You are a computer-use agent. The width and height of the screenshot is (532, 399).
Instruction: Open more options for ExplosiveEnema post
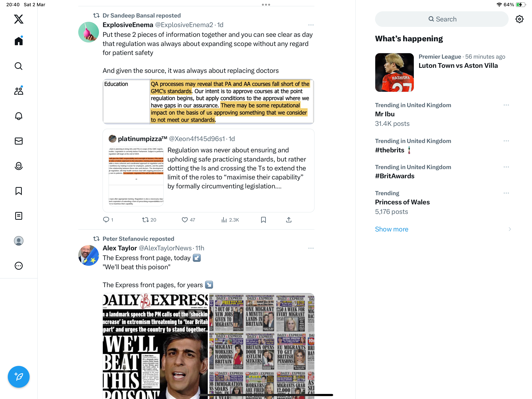pyautogui.click(x=311, y=25)
